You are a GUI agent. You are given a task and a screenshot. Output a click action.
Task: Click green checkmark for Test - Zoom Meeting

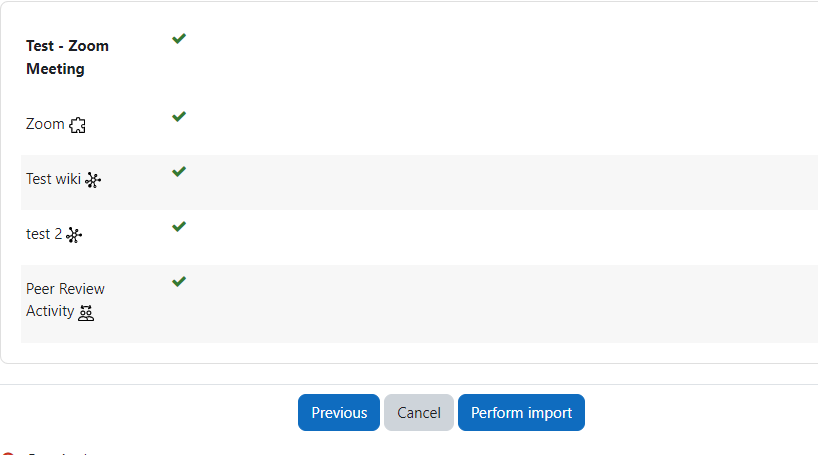click(x=179, y=39)
